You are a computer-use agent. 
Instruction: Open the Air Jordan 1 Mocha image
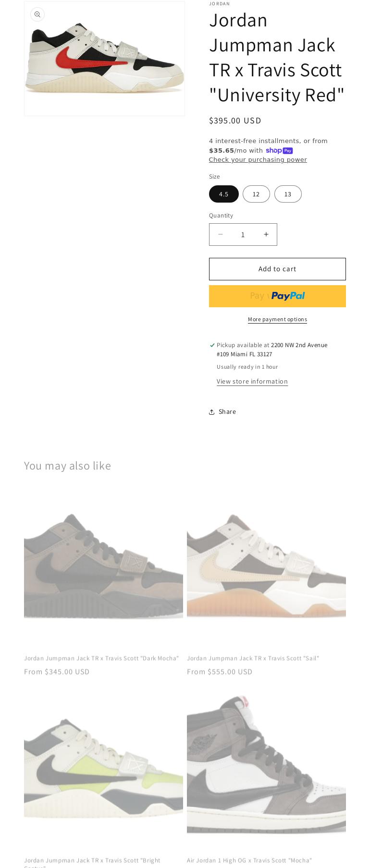pos(266,767)
